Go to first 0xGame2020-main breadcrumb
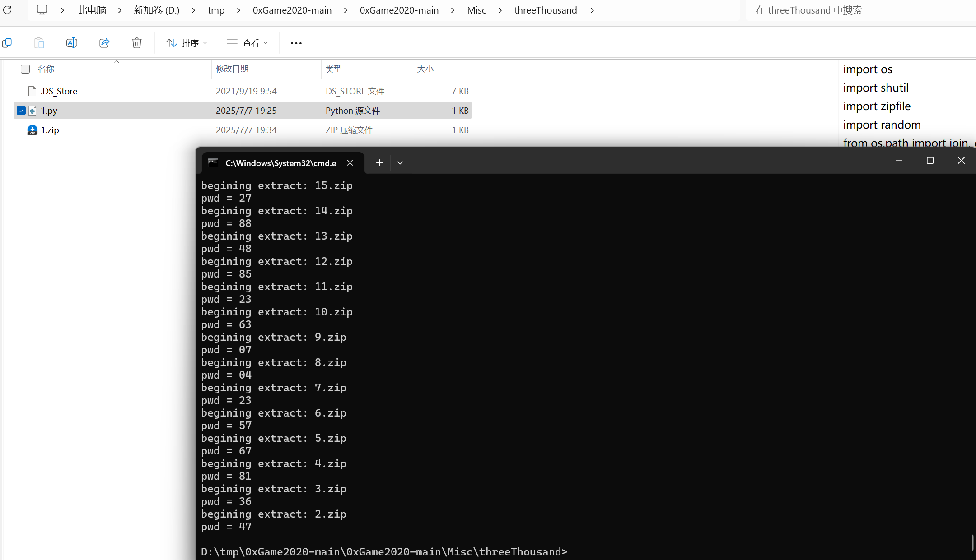 pyautogui.click(x=292, y=10)
